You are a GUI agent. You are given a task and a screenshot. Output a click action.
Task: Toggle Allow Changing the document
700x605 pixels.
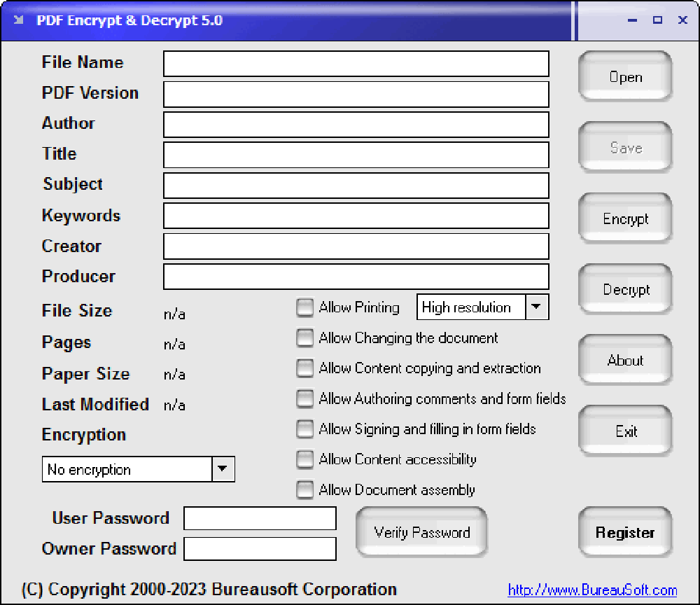tap(305, 338)
